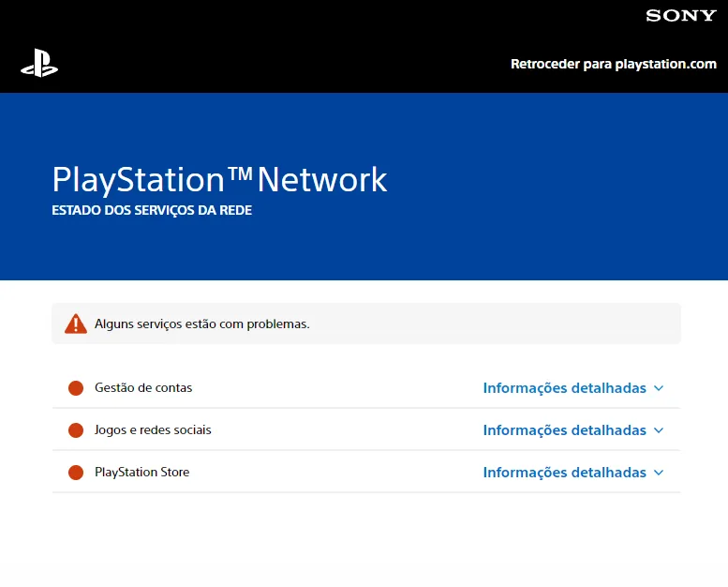Screen dimensions: 728x587
Task: Select the Jogos e redes sociais label
Action: [x=153, y=429]
